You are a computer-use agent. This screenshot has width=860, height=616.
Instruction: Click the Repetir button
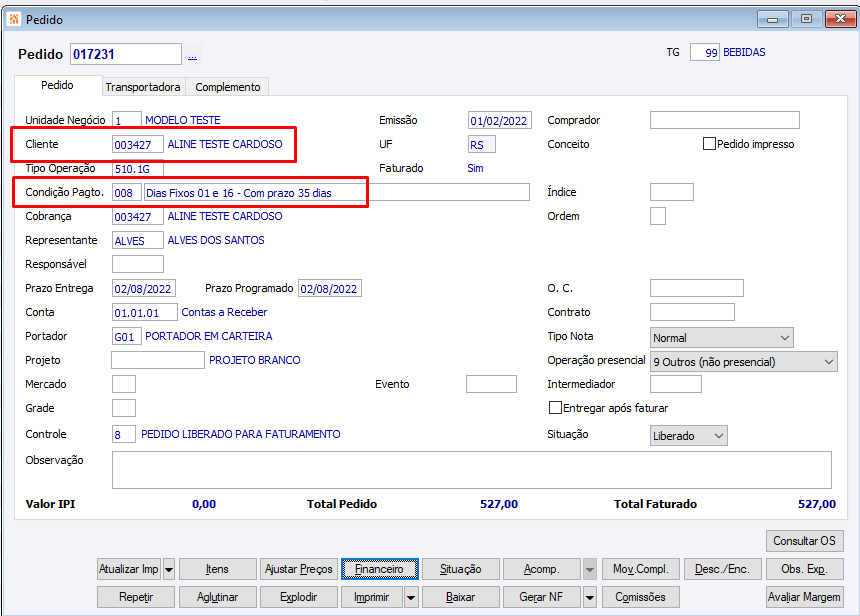pyautogui.click(x=136, y=597)
